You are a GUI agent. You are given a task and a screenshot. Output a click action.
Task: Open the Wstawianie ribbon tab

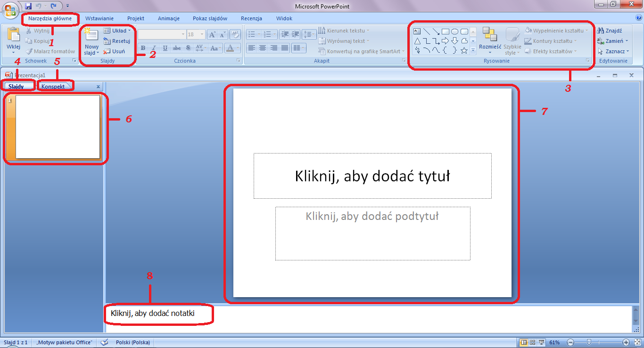tap(99, 18)
